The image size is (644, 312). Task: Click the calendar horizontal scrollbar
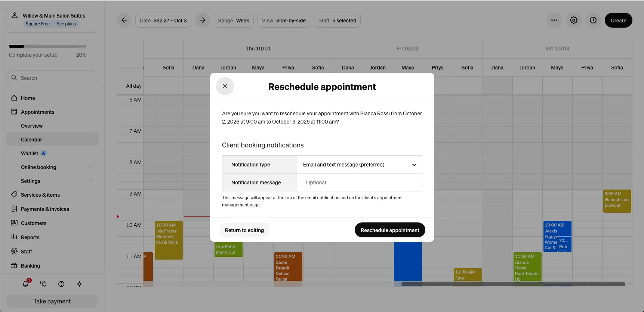tap(513, 284)
